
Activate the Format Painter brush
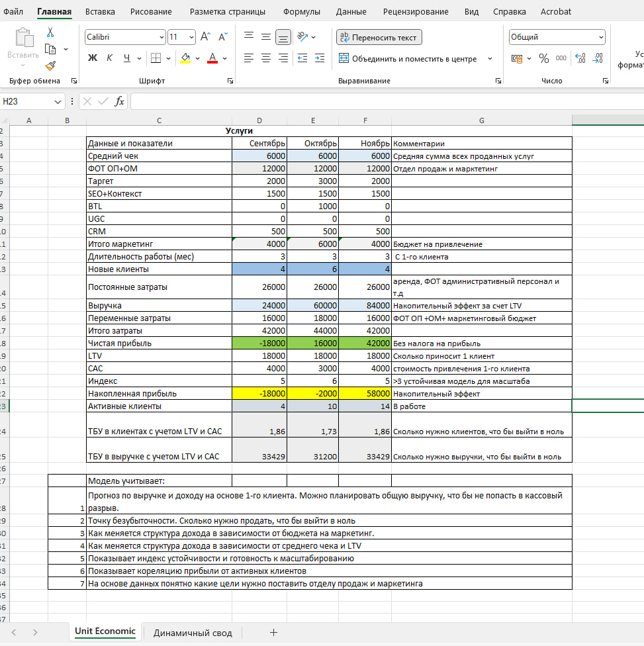click(50, 65)
